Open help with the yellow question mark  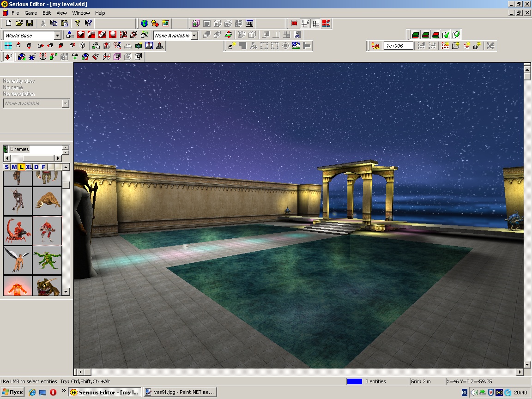[78, 23]
